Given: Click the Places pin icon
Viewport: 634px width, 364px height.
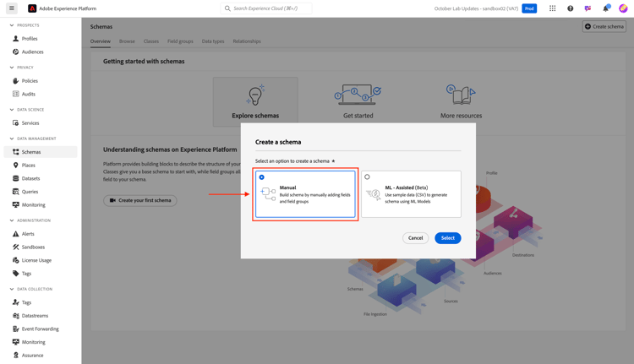Looking at the screenshot, I should 16,165.
